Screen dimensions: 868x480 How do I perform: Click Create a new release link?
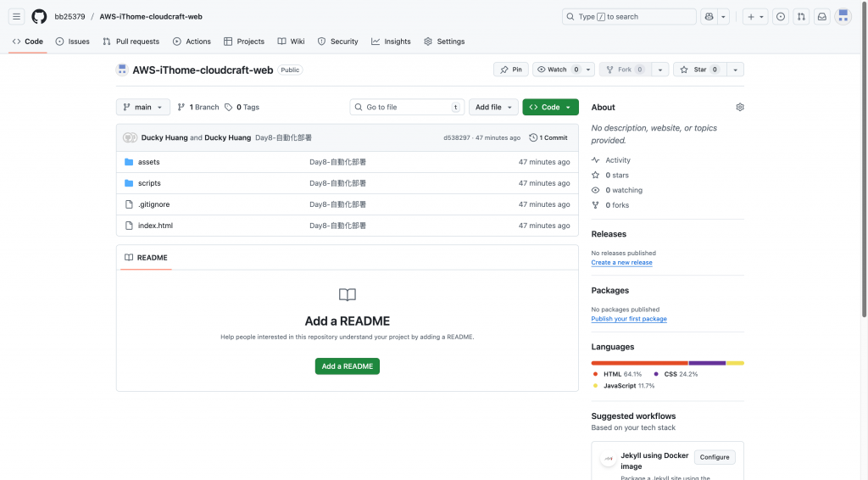[x=621, y=262]
